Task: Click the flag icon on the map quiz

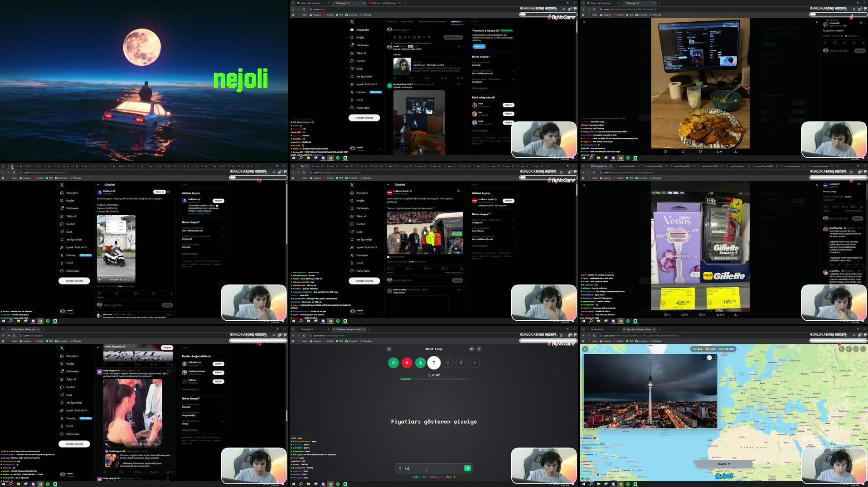Action: tap(856, 349)
